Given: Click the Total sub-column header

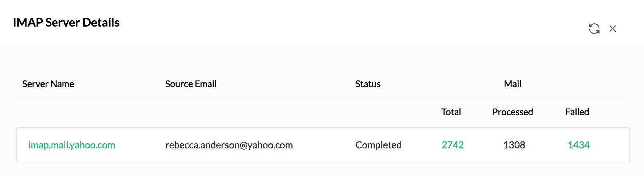Looking at the screenshot, I should (451, 112).
